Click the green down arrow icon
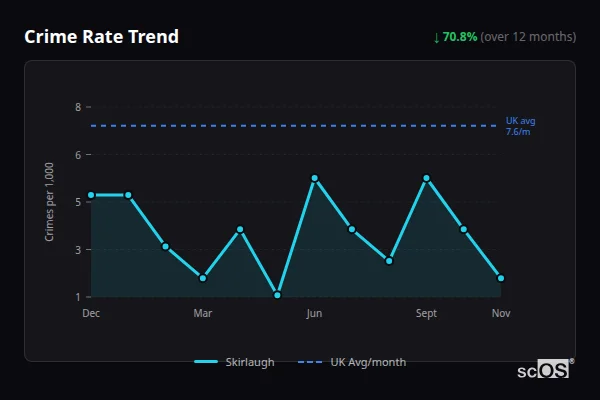 [x=437, y=38]
